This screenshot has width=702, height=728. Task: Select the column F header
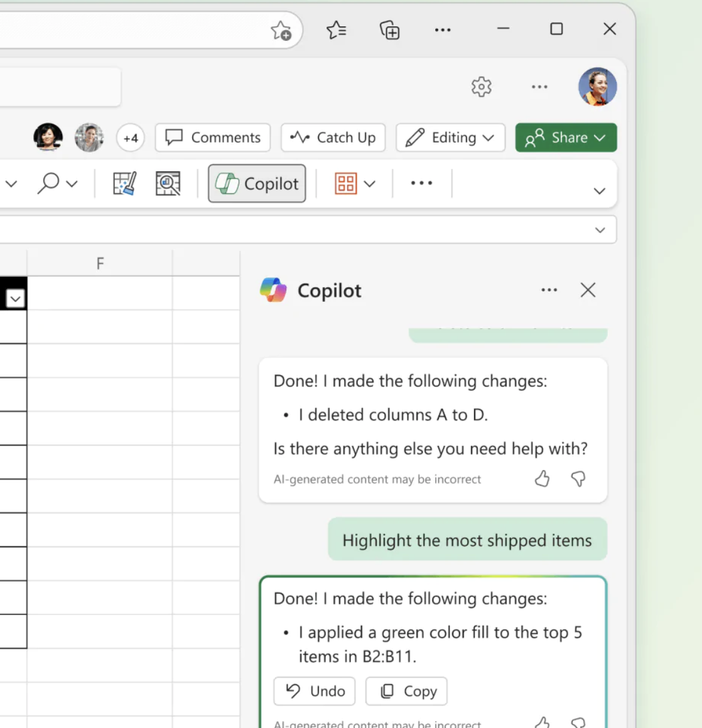100,263
